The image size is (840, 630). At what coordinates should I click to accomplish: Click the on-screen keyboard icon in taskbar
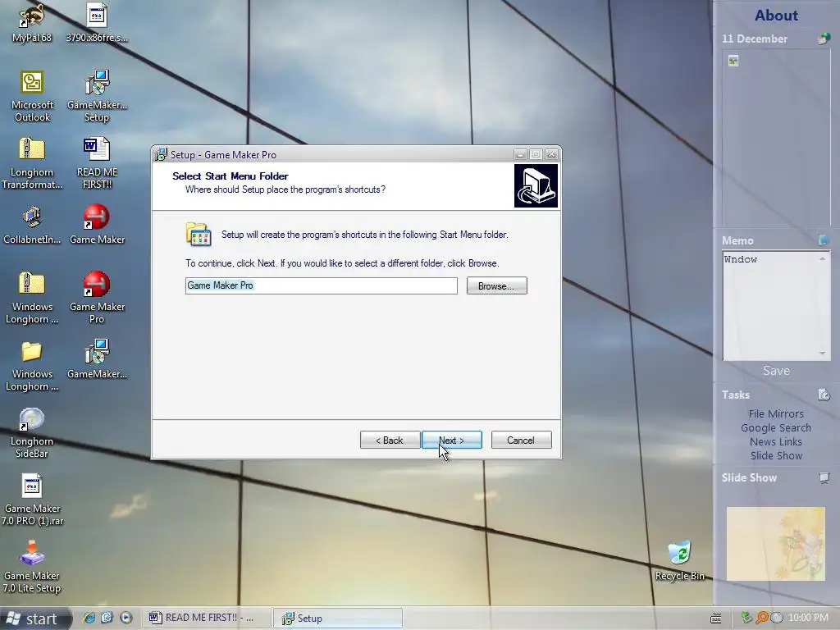point(715,619)
